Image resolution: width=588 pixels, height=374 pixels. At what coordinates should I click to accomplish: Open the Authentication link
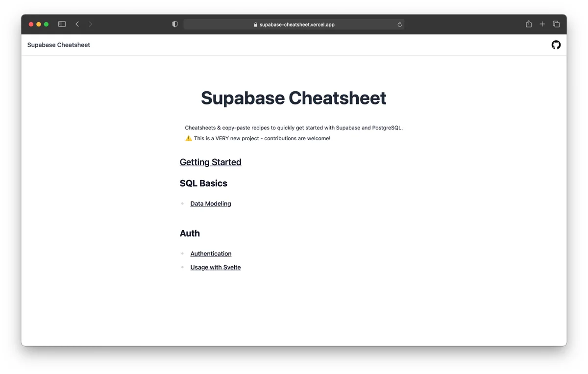[211, 253]
